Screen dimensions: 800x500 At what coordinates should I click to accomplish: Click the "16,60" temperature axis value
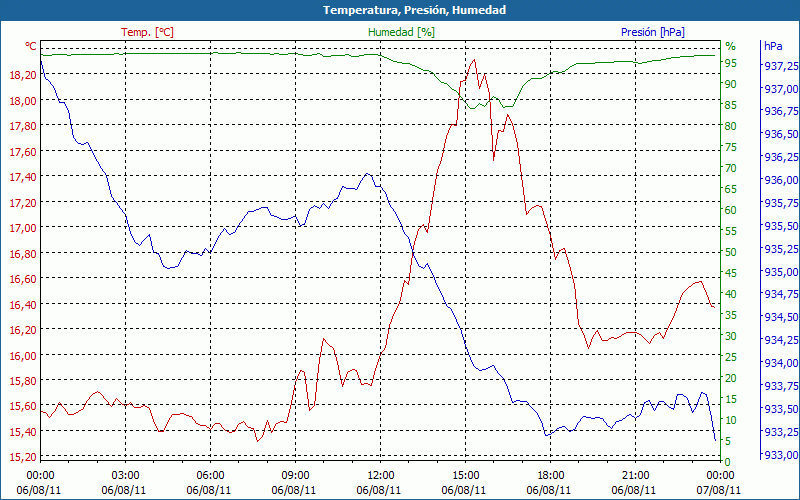point(23,279)
